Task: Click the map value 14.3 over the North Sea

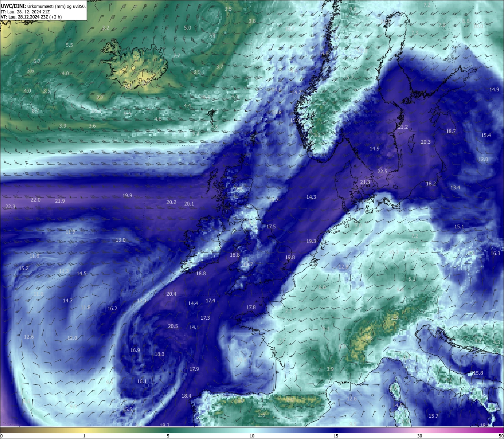Action: (x=311, y=197)
